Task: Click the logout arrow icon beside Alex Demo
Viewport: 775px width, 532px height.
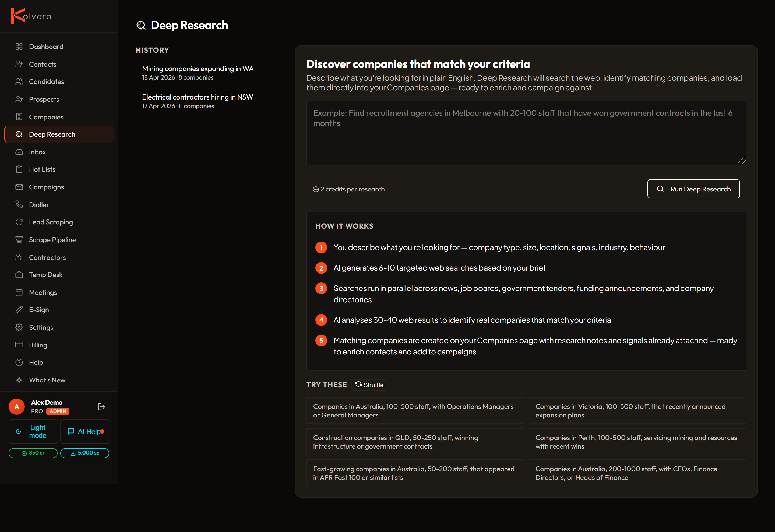Action: click(x=102, y=407)
